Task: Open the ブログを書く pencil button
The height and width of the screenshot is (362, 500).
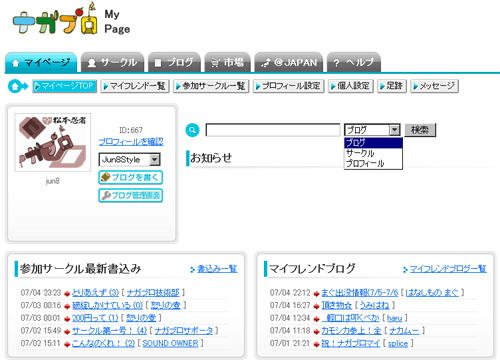Action: pyautogui.click(x=131, y=177)
